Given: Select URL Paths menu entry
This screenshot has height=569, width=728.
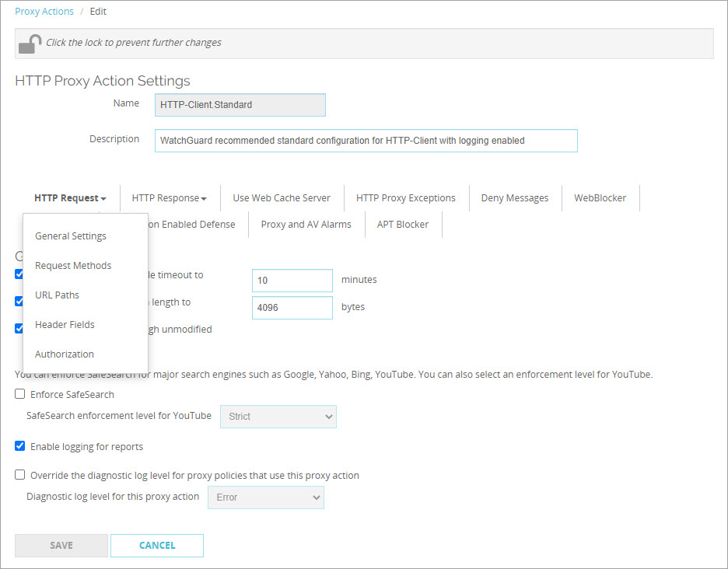Looking at the screenshot, I should tap(57, 295).
